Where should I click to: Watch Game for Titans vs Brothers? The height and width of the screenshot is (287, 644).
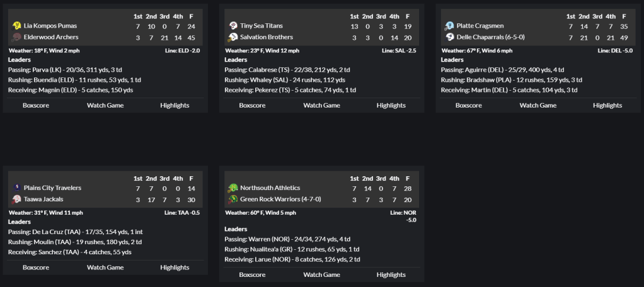[321, 105]
